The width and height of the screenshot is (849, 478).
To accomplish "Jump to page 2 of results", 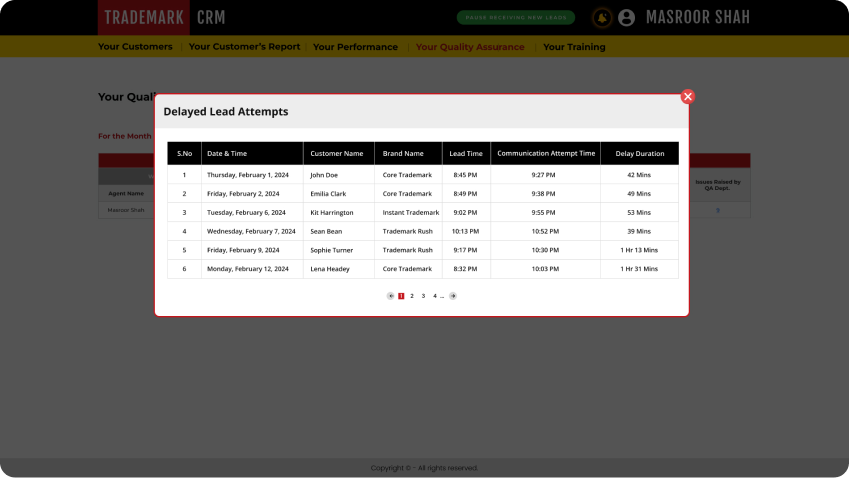I will coord(412,296).
